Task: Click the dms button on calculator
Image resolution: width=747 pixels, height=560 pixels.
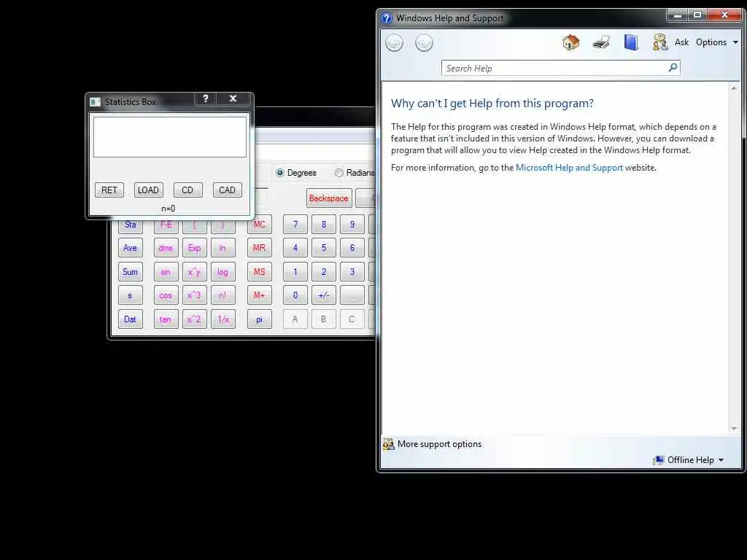Action: click(x=166, y=248)
